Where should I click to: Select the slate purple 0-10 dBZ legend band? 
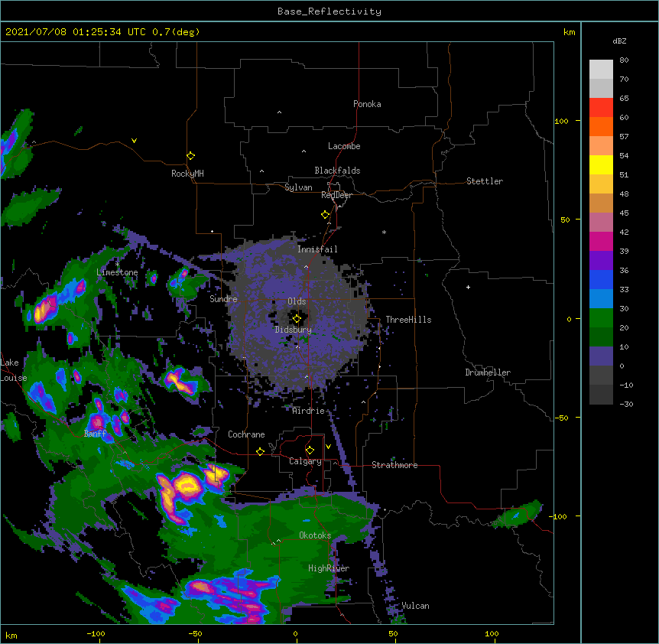601,356
